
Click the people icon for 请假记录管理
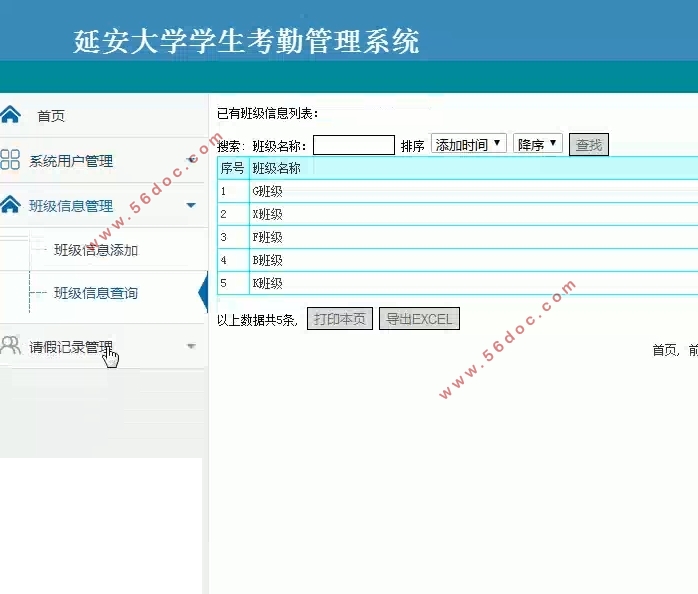coord(10,346)
